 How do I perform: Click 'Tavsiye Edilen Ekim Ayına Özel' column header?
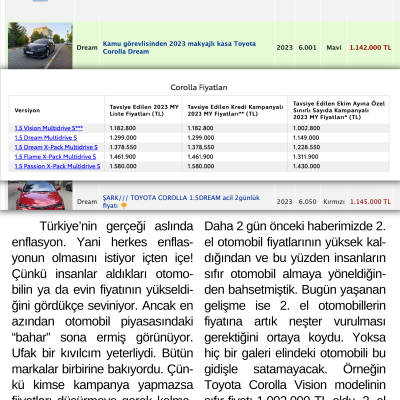pyautogui.click(x=339, y=110)
